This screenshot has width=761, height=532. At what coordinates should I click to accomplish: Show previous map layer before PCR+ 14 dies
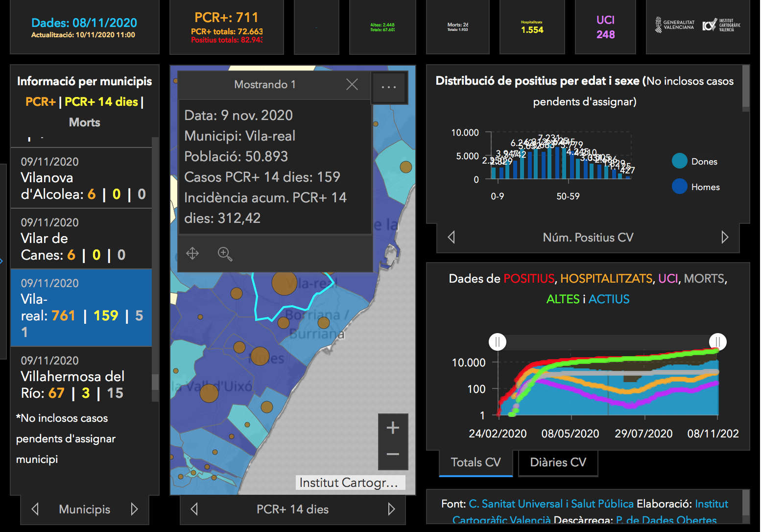click(x=194, y=509)
